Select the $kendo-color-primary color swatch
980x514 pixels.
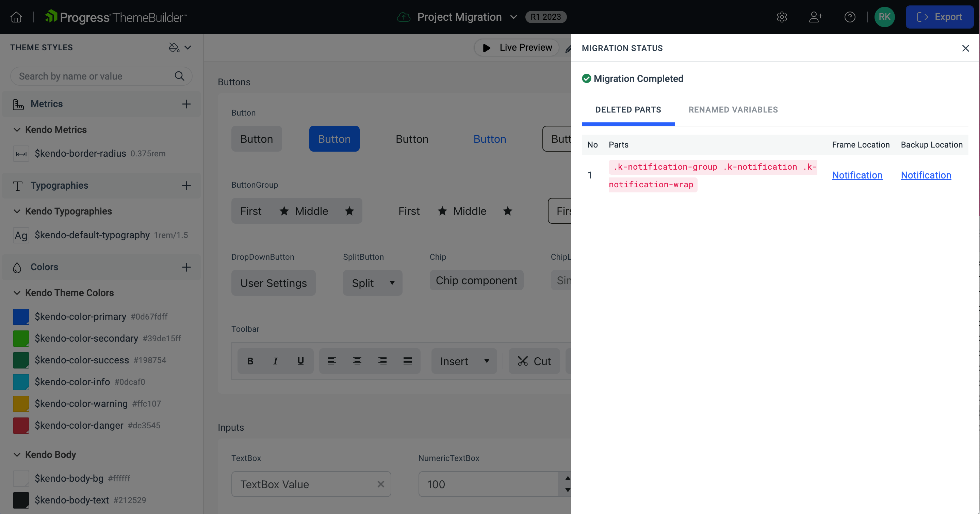(21, 316)
